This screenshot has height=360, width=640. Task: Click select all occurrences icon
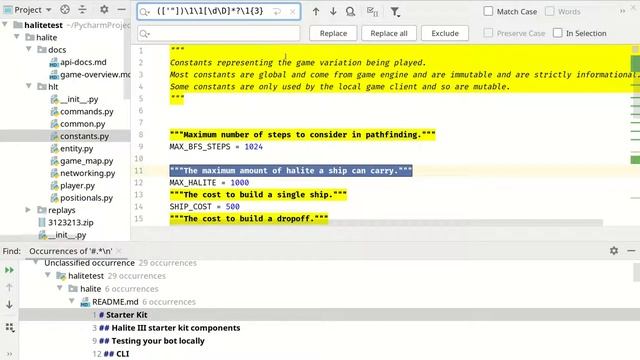pos(372,12)
